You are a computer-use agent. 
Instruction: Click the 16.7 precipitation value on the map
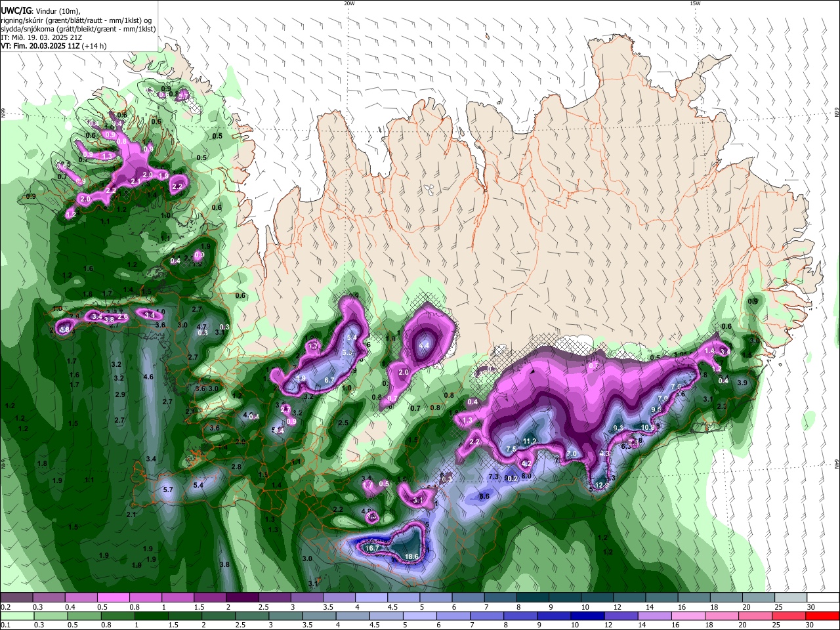[373, 548]
